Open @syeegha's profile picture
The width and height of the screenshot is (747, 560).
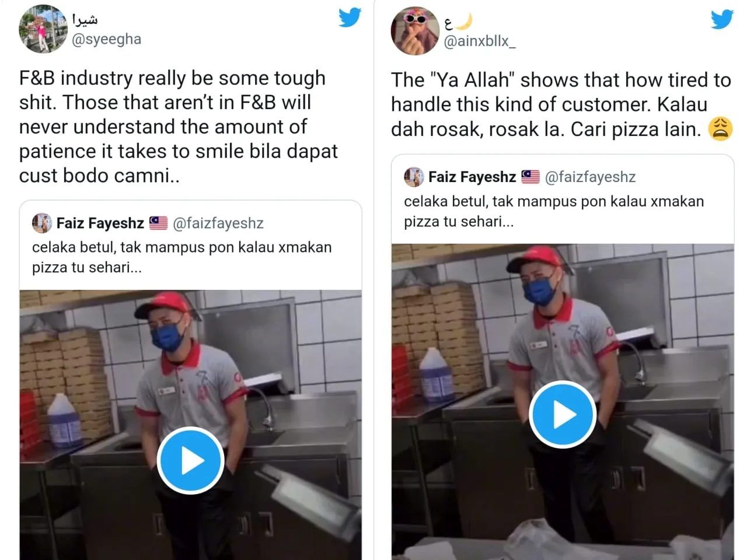(43, 29)
